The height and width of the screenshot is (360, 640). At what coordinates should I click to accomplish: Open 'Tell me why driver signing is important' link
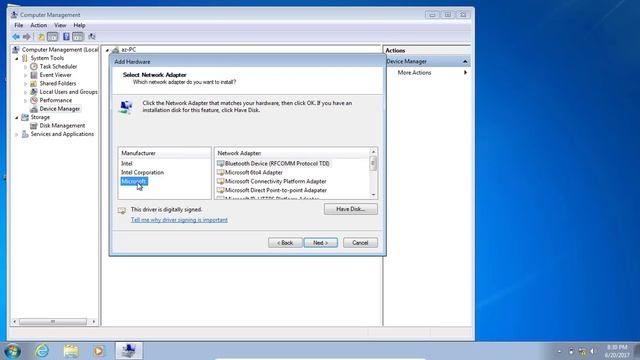(x=179, y=220)
